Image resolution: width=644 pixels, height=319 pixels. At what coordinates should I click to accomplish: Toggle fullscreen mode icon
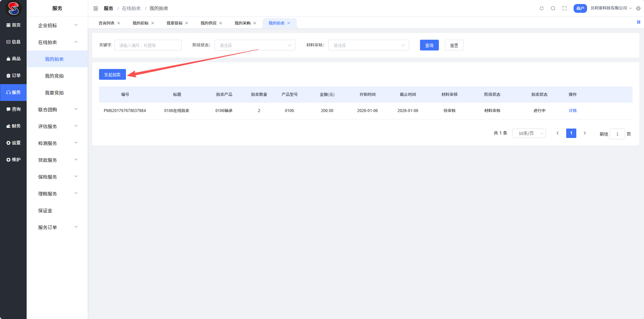click(x=565, y=8)
